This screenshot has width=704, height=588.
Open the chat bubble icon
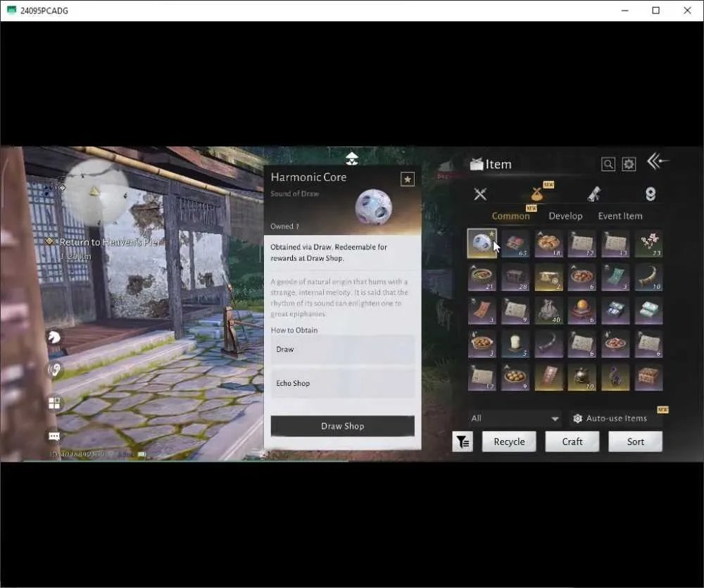point(54,436)
